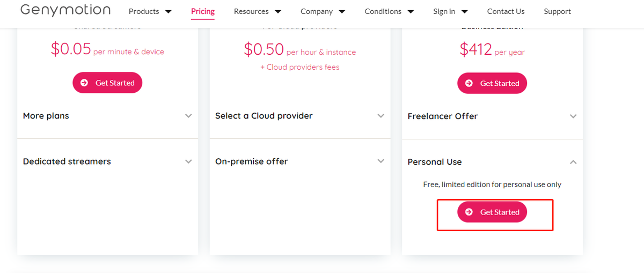Screen dimensions: 644x273
Task: Click the arrow icon in the $0.05 Get Started button
Action: 84,83
